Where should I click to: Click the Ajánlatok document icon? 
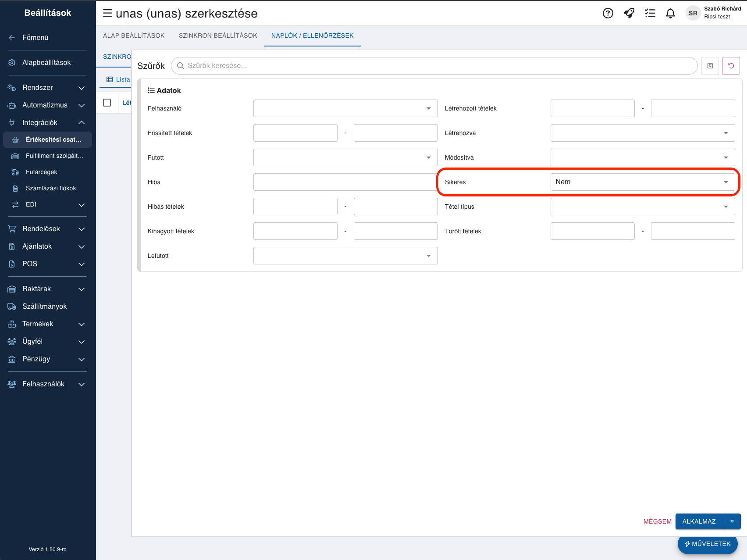click(12, 246)
